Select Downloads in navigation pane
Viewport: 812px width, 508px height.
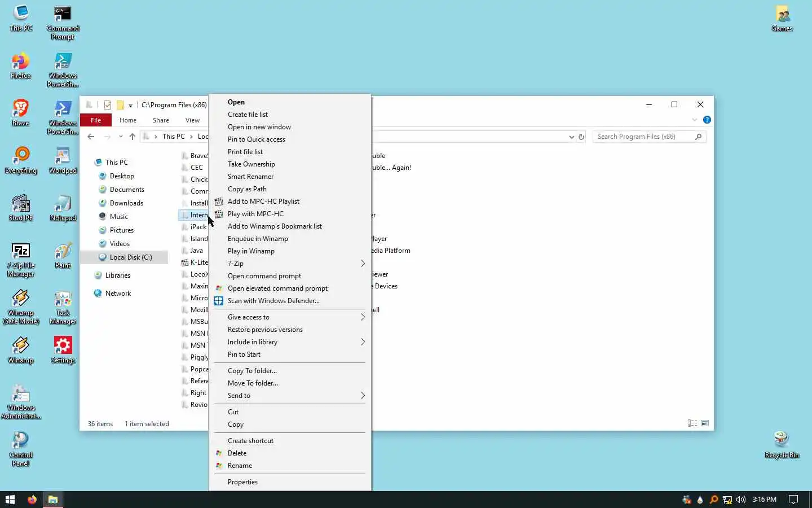[126, 203]
